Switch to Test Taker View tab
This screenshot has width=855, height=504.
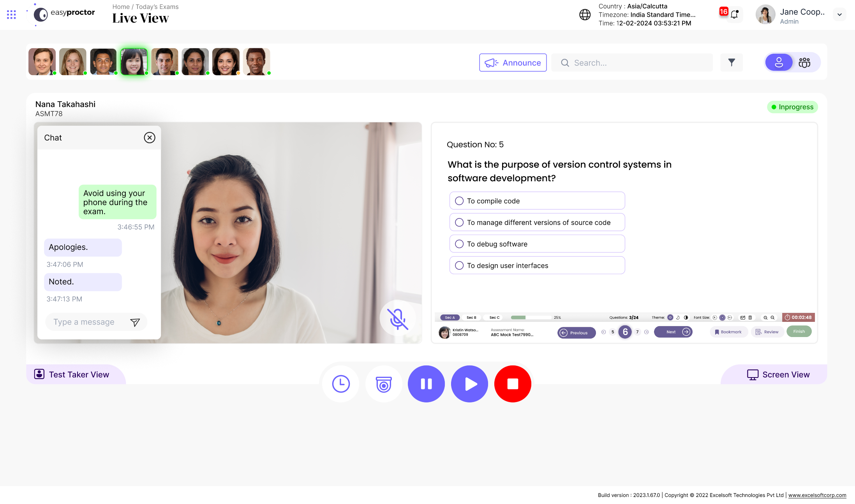(72, 374)
